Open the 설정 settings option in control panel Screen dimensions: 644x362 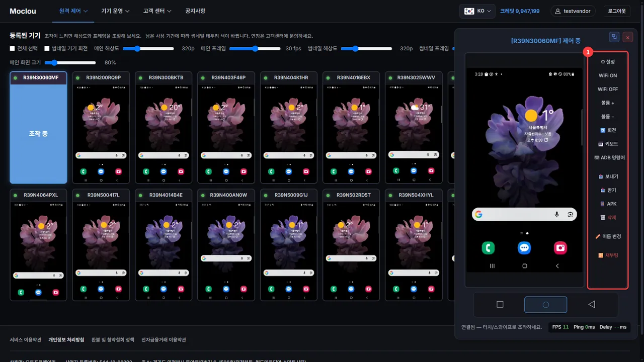pos(608,62)
